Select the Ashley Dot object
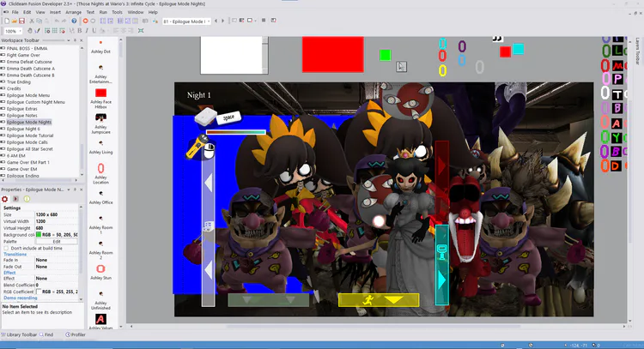 [100, 46]
